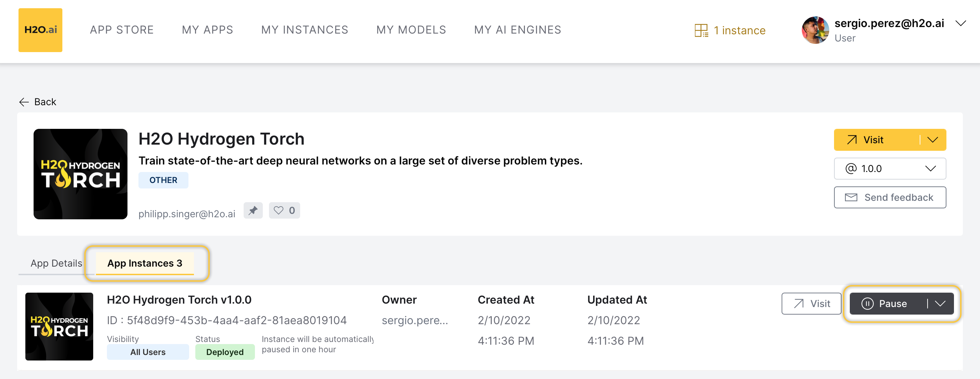Screen dimensions: 980x379
Task: Pause the Hydrogen Torch instance
Action: click(887, 304)
